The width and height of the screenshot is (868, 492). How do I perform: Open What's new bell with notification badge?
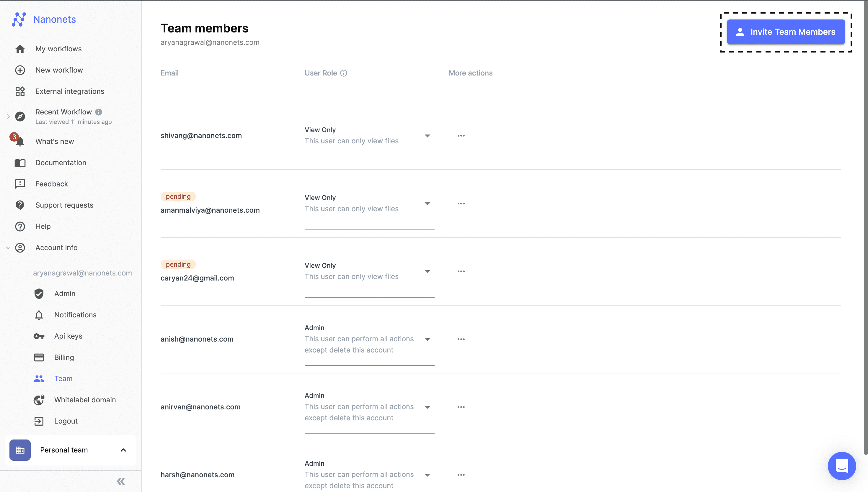pyautogui.click(x=18, y=140)
